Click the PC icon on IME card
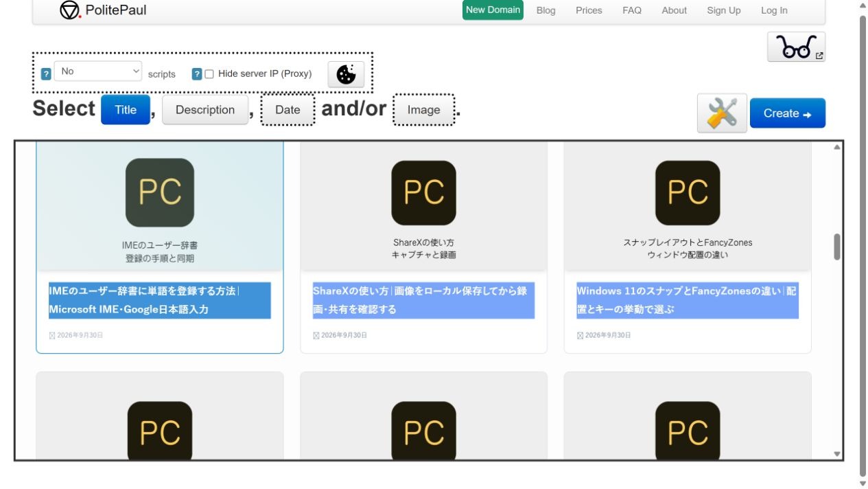 click(160, 193)
